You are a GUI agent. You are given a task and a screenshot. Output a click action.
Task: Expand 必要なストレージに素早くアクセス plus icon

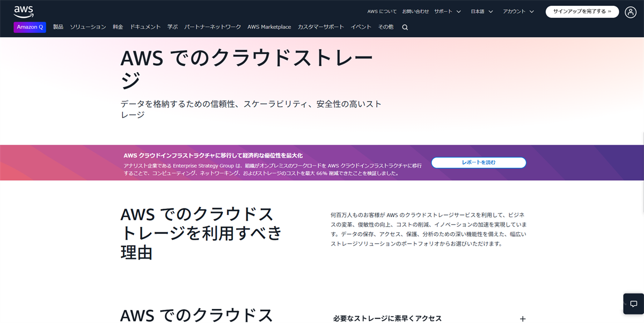point(523,319)
